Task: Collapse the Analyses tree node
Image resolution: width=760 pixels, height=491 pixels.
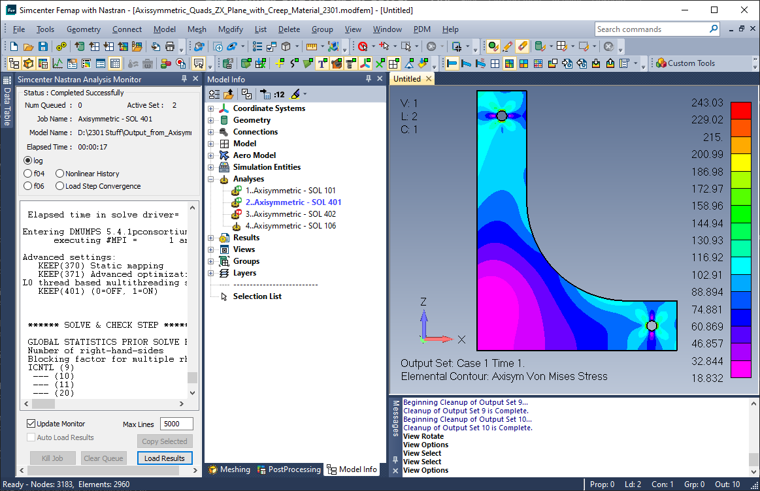Action: [x=211, y=179]
